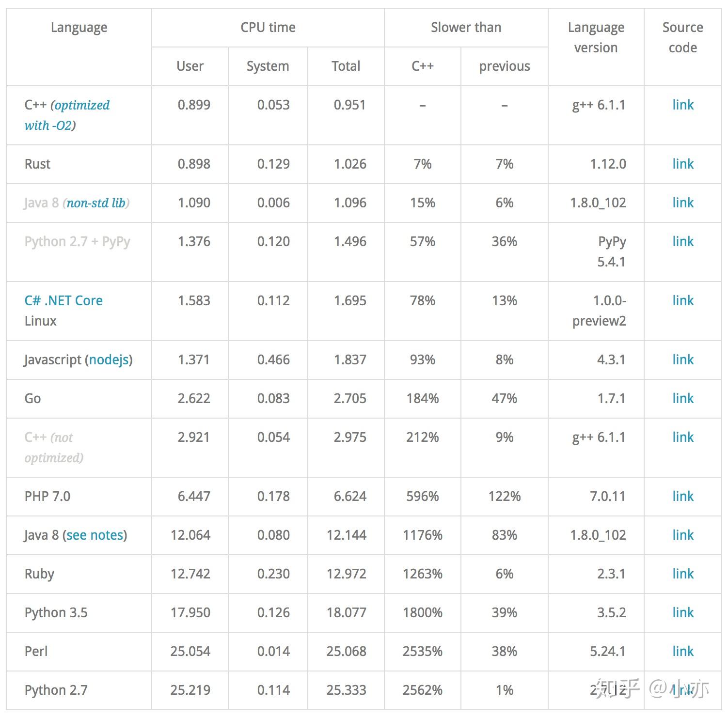Open the 'nodejs' link
Screen dimensions: 728x718
point(109,359)
